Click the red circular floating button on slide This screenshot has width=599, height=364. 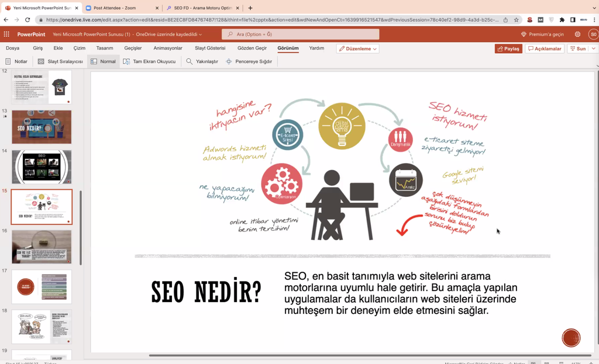pos(571,338)
